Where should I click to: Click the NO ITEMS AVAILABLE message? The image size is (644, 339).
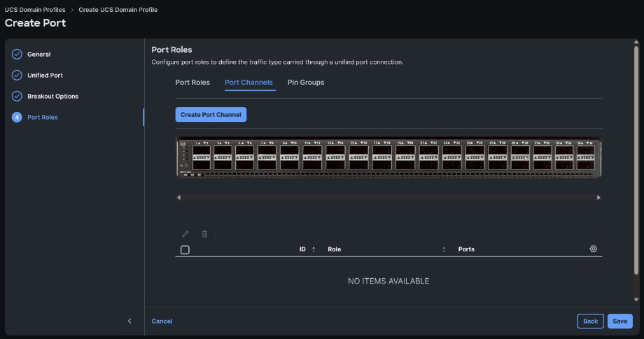click(388, 281)
